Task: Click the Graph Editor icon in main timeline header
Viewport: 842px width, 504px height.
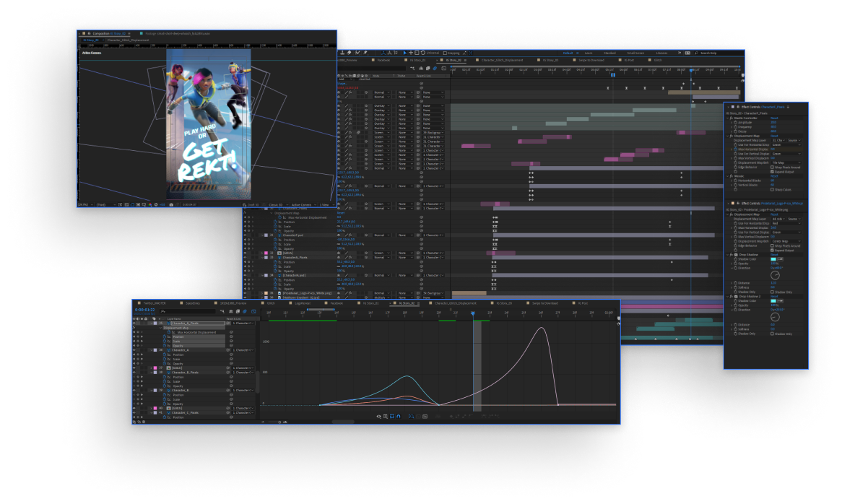Action: point(443,69)
